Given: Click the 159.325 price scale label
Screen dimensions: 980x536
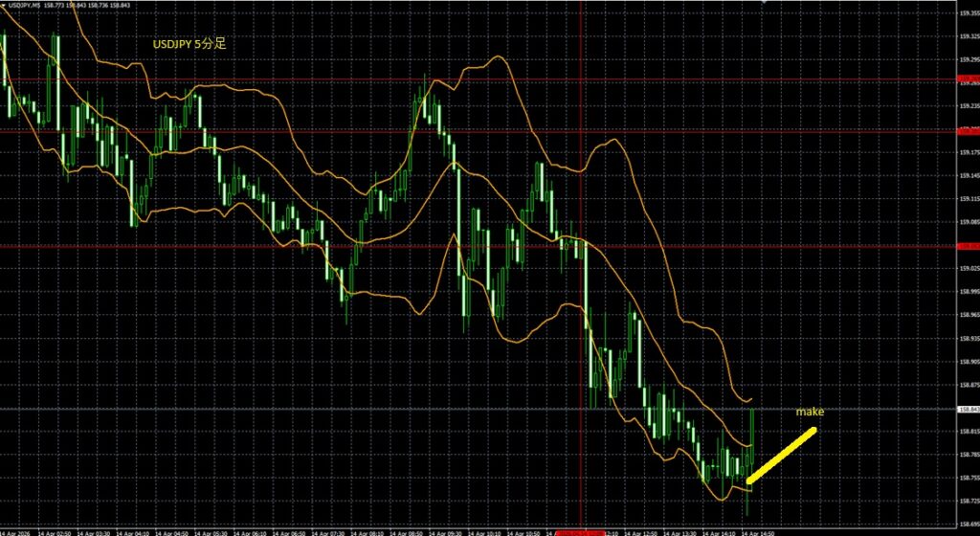Looking at the screenshot, I should (x=969, y=36).
